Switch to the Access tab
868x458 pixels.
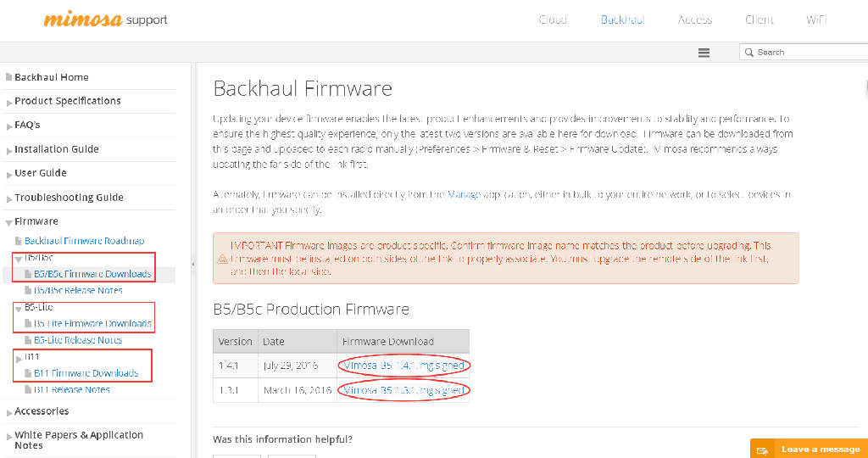click(x=695, y=20)
